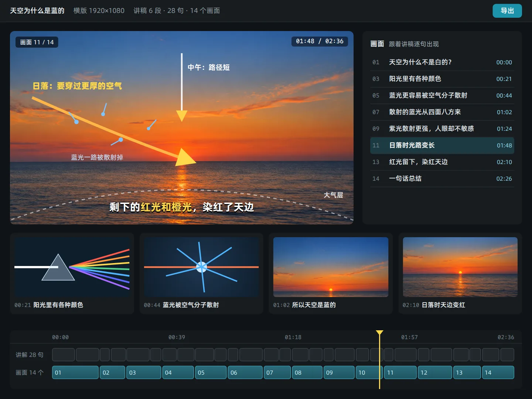Select scene clip 05 on the timeline track
The height and width of the screenshot is (399, 532).
[x=211, y=372]
